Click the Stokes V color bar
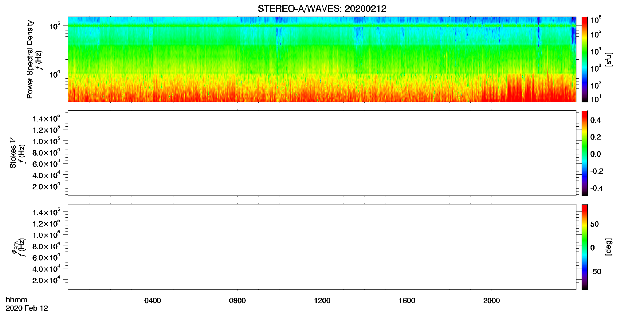The width and height of the screenshot is (644, 332). tap(584, 153)
